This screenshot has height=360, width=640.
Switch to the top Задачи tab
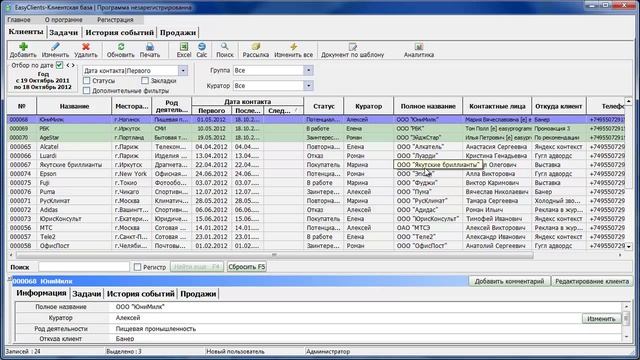[64, 33]
